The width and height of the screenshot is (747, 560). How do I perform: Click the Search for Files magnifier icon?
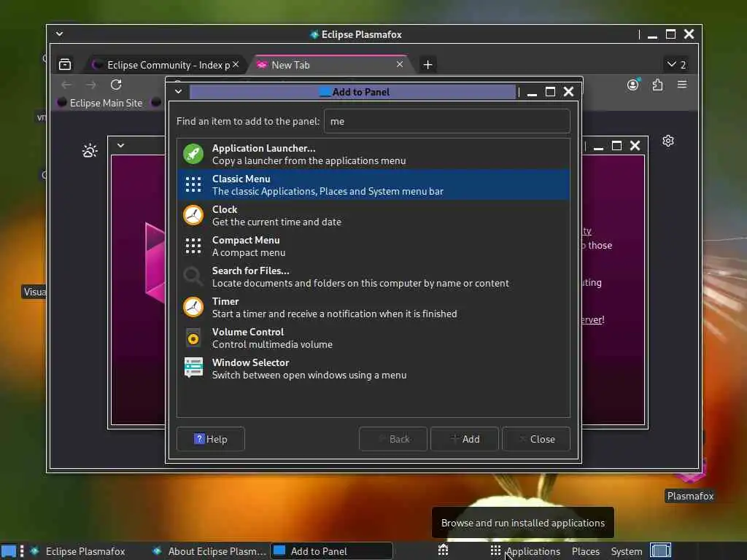pyautogui.click(x=193, y=276)
